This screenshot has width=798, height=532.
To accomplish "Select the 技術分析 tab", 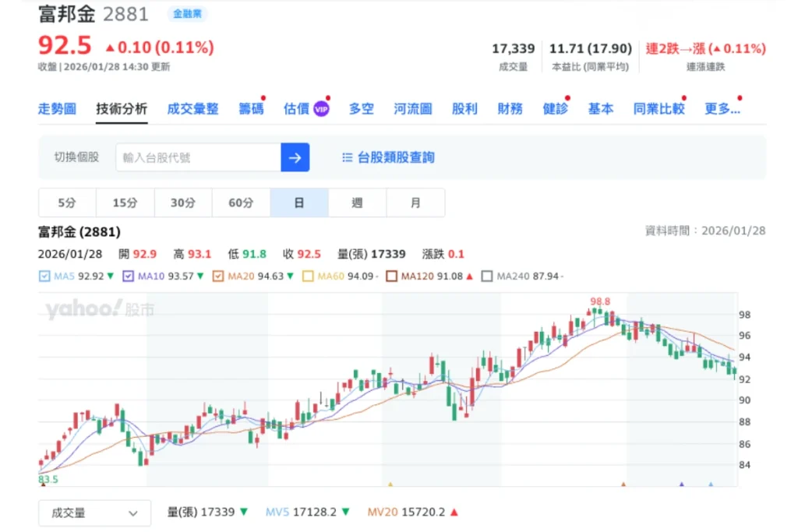I will click(122, 109).
